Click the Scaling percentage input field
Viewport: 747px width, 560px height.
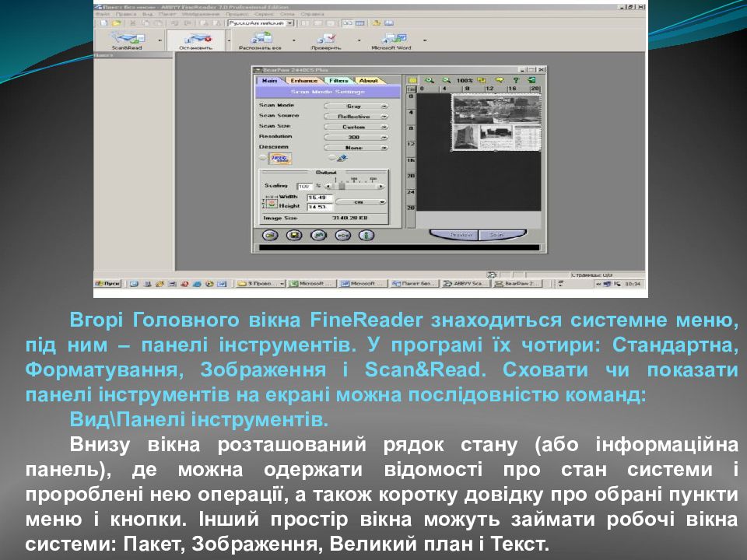[x=304, y=186]
